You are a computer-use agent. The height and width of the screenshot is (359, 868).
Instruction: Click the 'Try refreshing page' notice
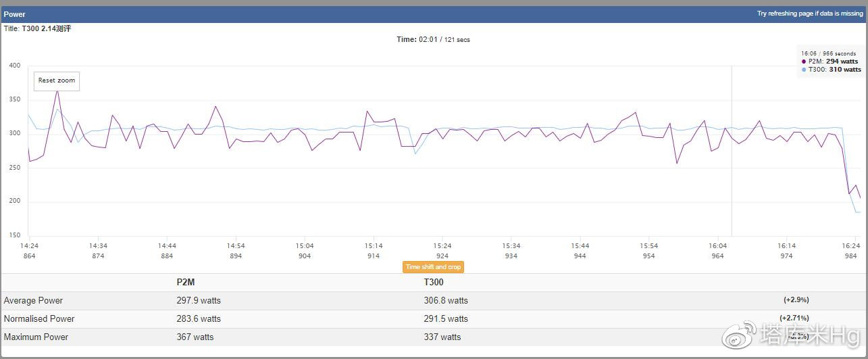coord(809,14)
